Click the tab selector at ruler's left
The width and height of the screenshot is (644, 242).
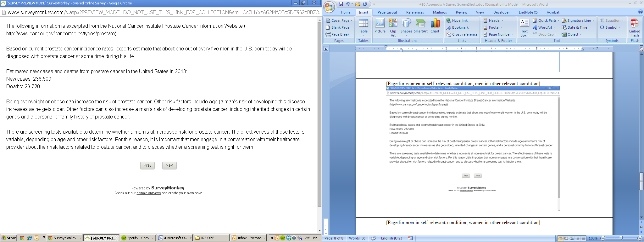(x=326, y=49)
